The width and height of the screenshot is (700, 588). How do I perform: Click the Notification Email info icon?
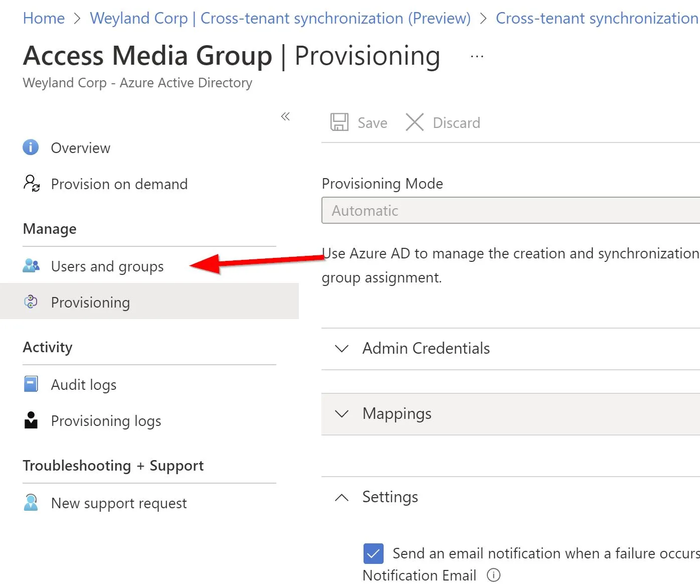[x=494, y=575]
